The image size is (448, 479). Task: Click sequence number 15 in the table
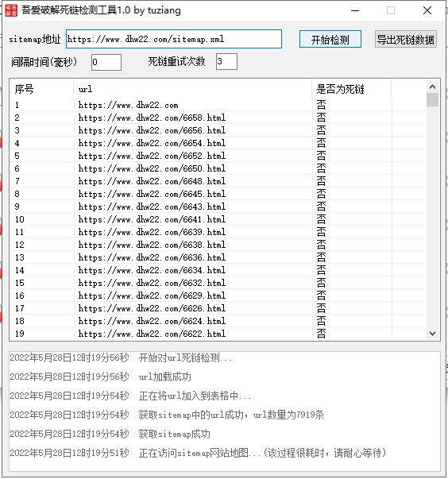20,283
